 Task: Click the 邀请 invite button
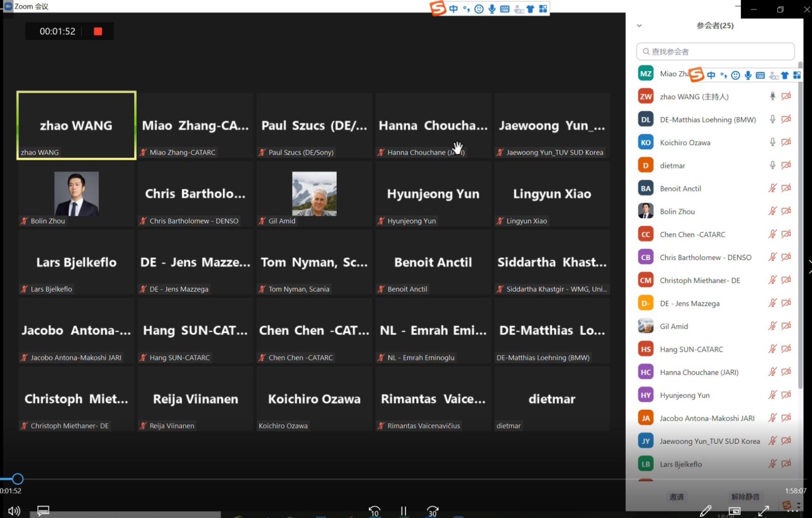pos(676,497)
